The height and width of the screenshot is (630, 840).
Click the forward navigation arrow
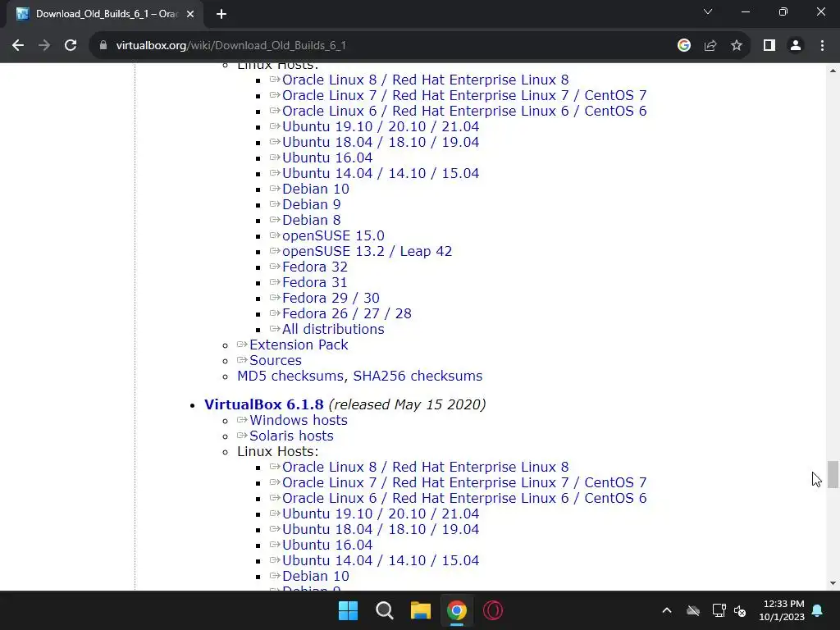(x=44, y=46)
